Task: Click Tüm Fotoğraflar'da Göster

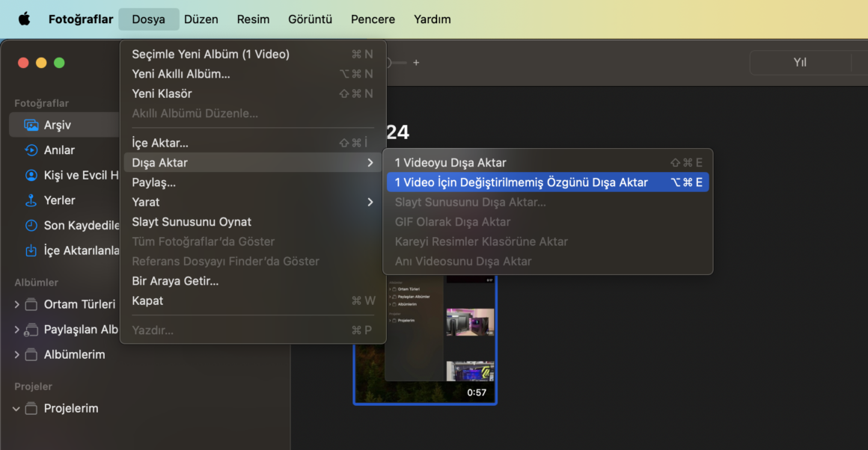Action: 253,241
